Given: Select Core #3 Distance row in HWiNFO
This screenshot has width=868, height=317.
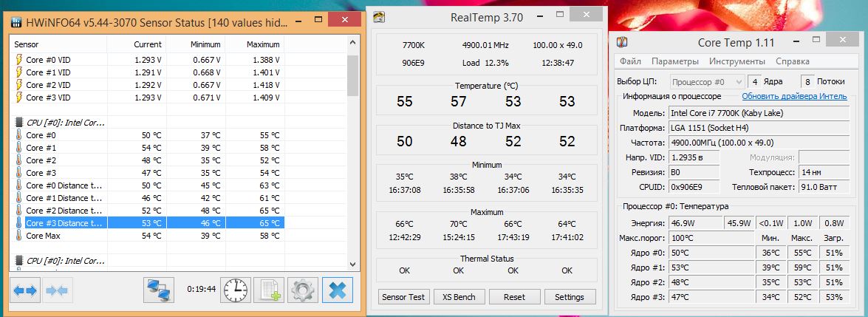Looking at the screenshot, I should coord(148,223).
